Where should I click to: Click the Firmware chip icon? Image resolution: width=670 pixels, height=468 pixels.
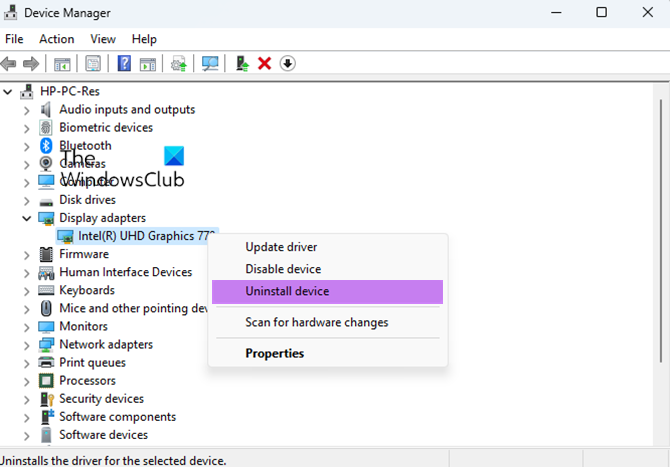click(x=46, y=254)
